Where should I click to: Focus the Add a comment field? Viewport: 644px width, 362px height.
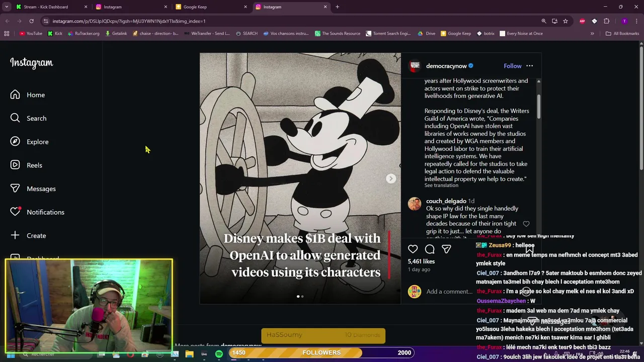tap(449, 292)
